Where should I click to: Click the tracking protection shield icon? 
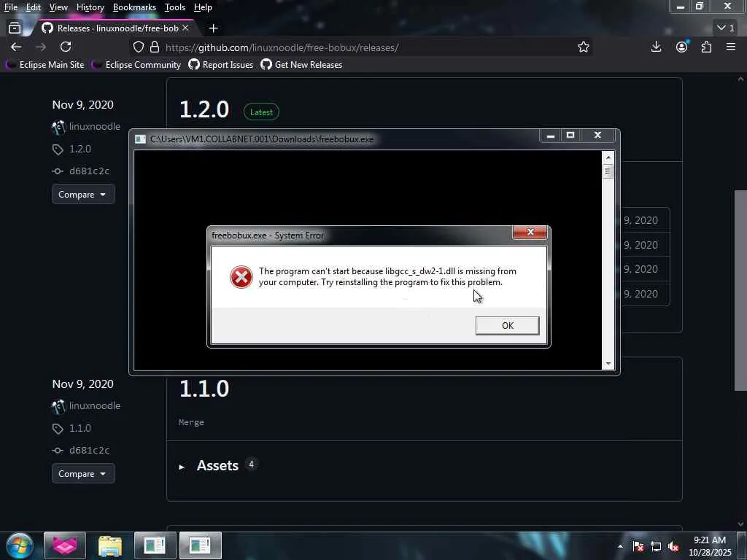[x=138, y=47]
